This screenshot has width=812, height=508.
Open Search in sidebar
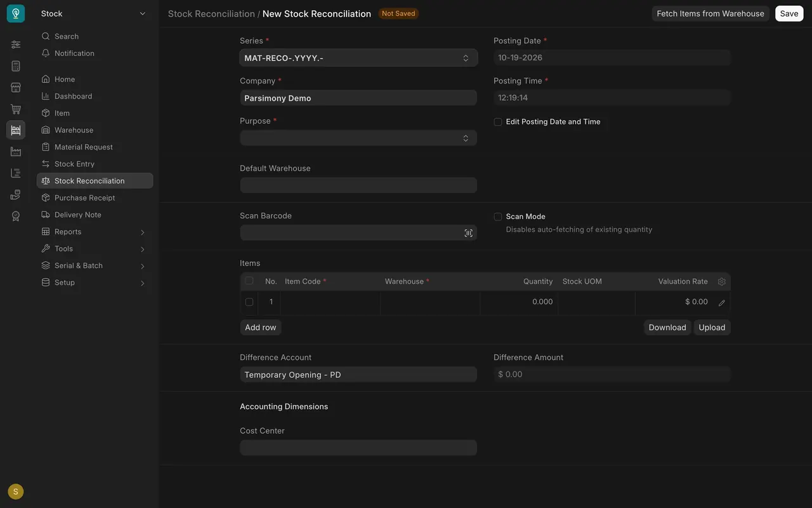point(95,36)
